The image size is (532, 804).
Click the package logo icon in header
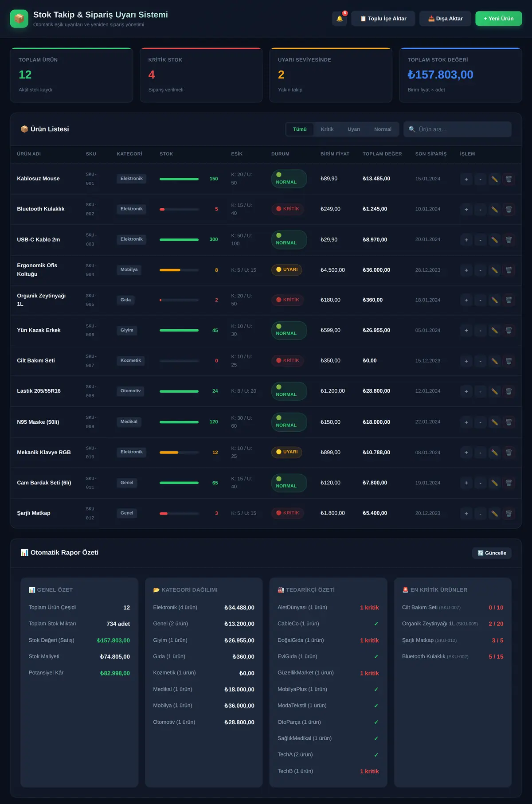pyautogui.click(x=19, y=19)
